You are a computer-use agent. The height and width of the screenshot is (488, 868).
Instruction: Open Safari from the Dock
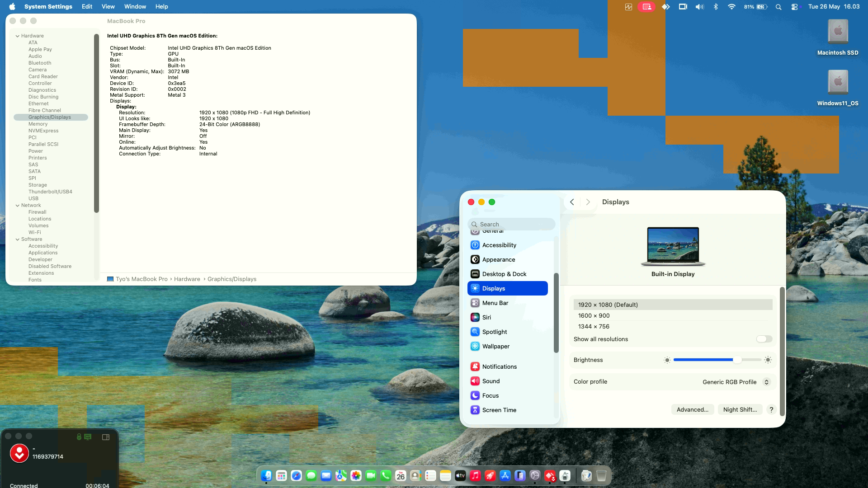point(296,475)
